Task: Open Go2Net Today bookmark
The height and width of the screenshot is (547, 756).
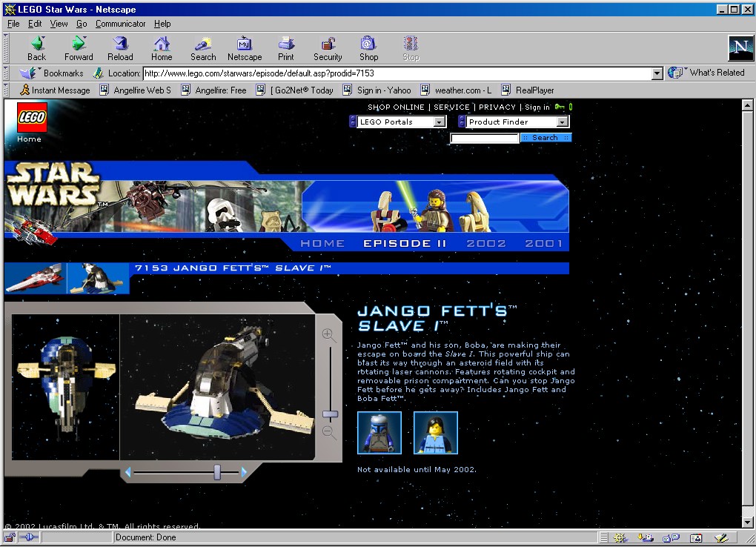Action: 294,90
